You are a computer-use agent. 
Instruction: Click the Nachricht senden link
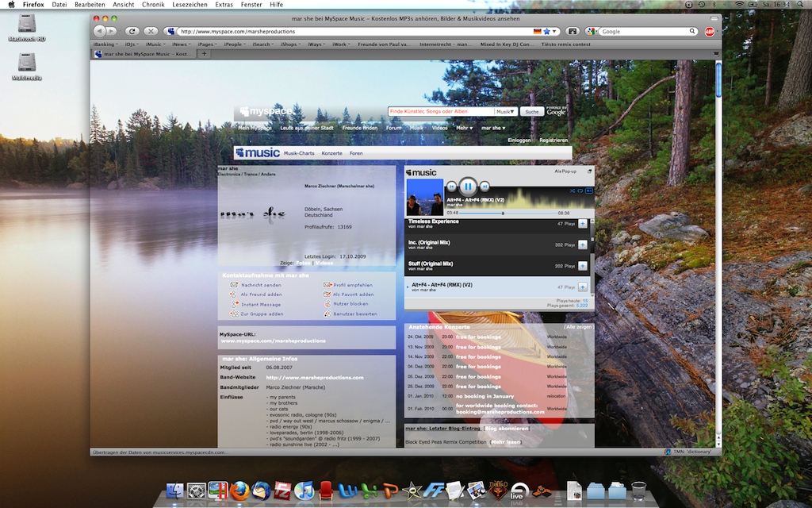tap(261, 284)
